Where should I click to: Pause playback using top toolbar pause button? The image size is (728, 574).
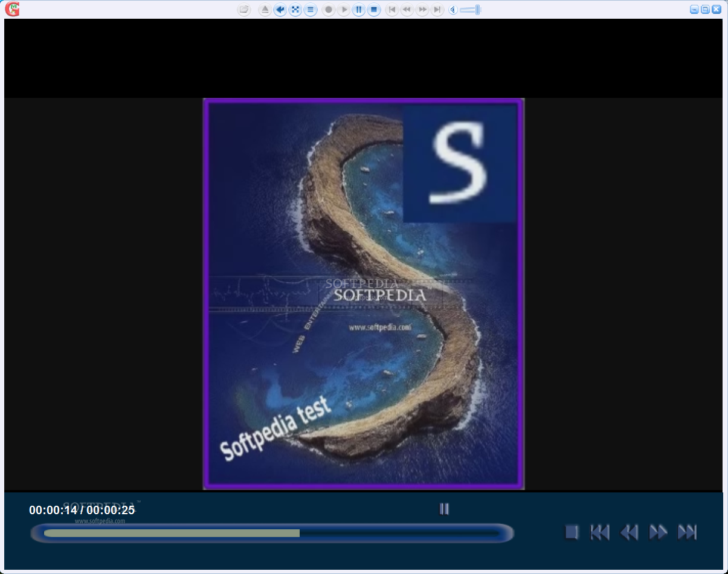[x=359, y=10]
